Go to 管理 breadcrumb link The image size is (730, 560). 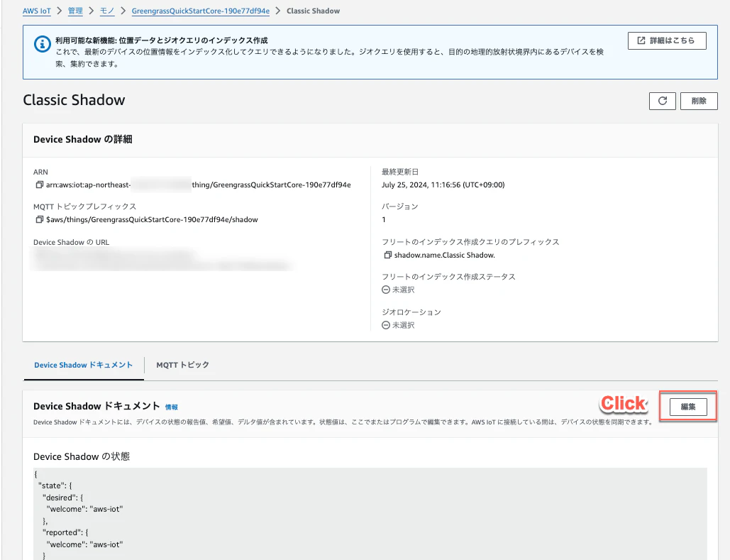coord(75,11)
